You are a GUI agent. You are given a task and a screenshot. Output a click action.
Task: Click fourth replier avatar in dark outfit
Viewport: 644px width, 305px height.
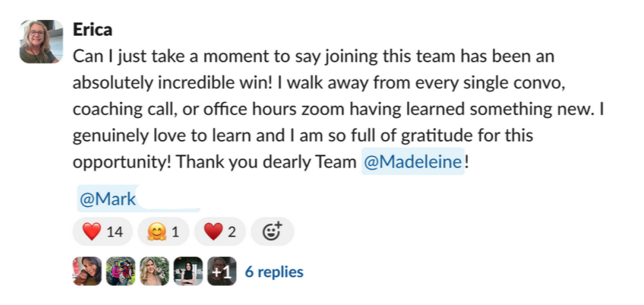tap(188, 271)
